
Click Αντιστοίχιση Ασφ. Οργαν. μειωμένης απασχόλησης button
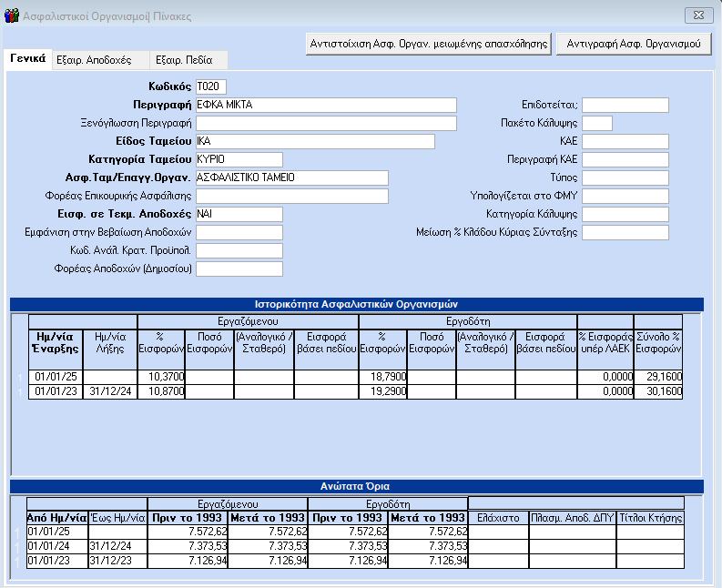(428, 44)
